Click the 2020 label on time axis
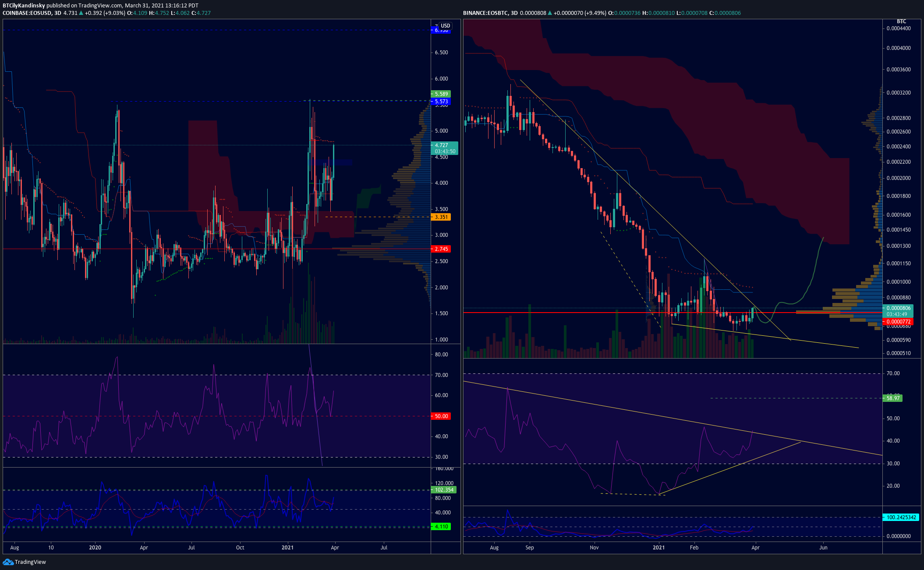 [95, 548]
